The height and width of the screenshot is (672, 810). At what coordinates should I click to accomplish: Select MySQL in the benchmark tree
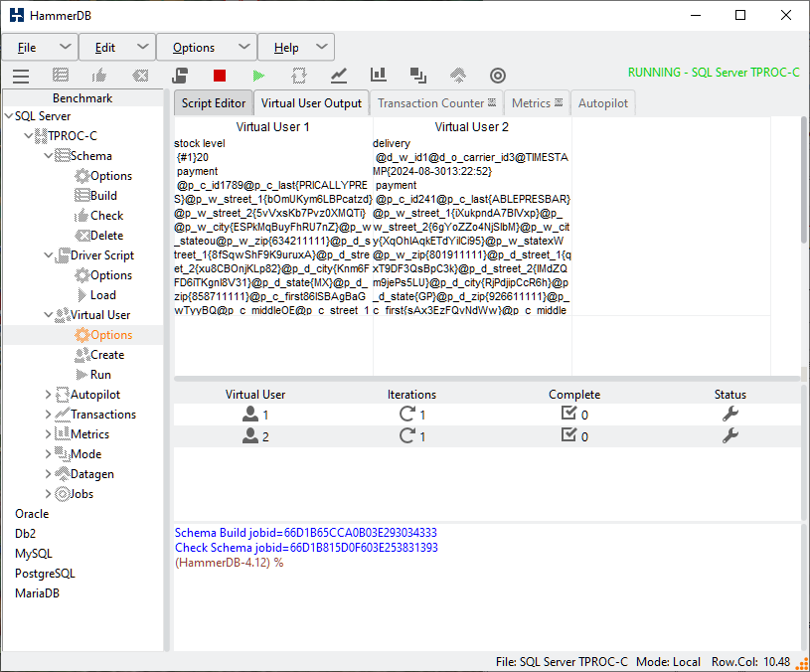click(34, 554)
